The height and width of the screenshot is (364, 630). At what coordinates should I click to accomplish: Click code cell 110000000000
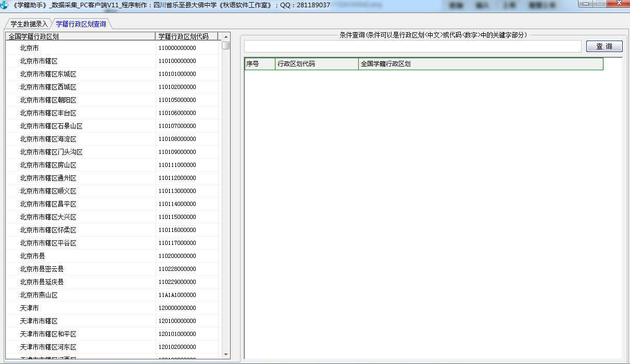pos(187,48)
